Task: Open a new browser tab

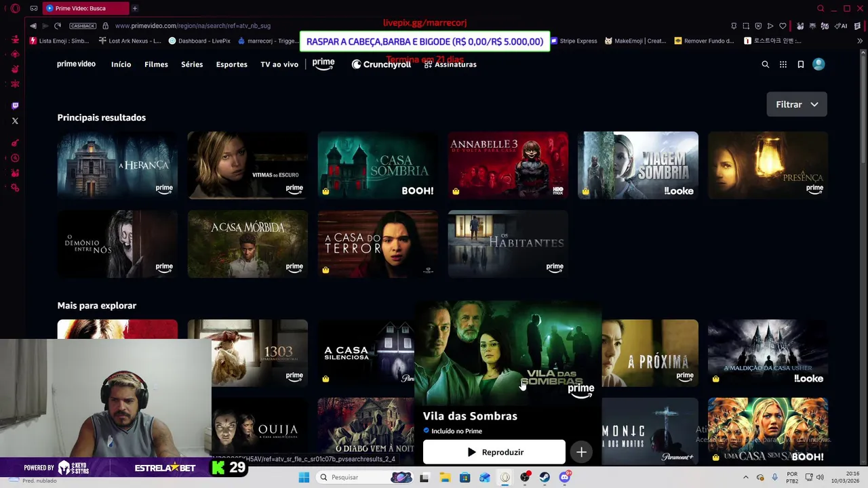Action: pyautogui.click(x=135, y=8)
